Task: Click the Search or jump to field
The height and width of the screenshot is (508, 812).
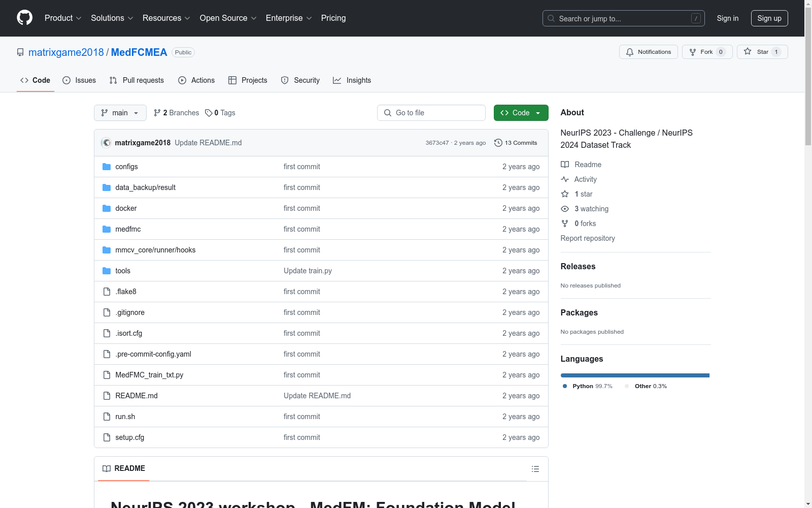Action: point(624,18)
